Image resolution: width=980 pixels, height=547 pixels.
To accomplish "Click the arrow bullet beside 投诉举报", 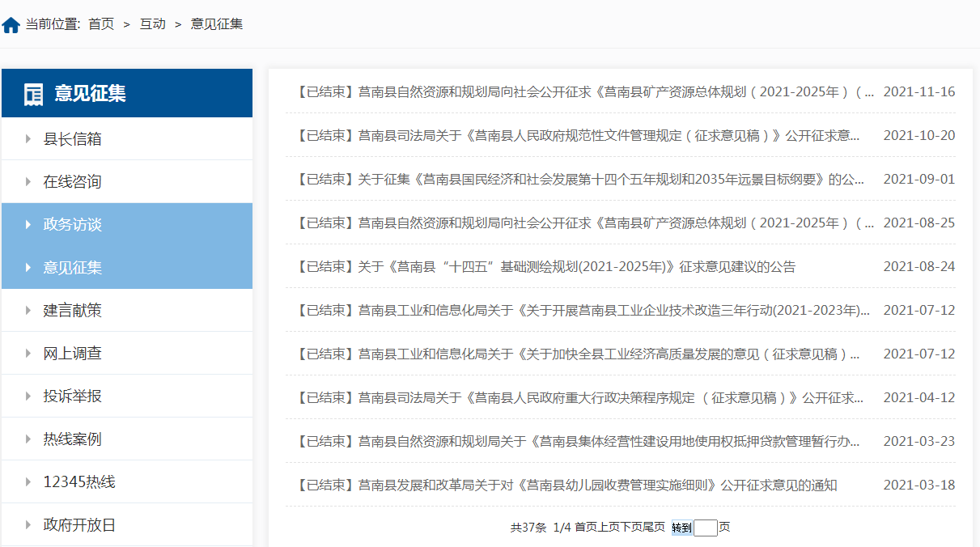I will point(28,396).
